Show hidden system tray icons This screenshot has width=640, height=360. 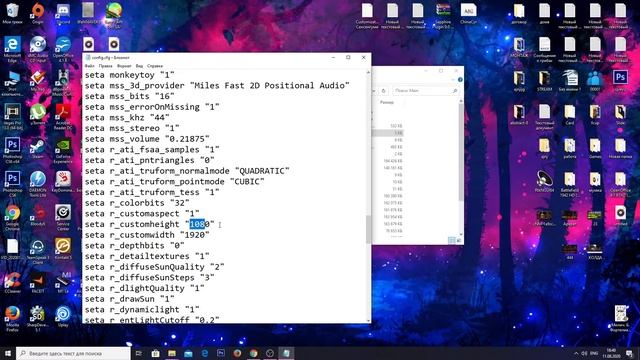pos(576,353)
